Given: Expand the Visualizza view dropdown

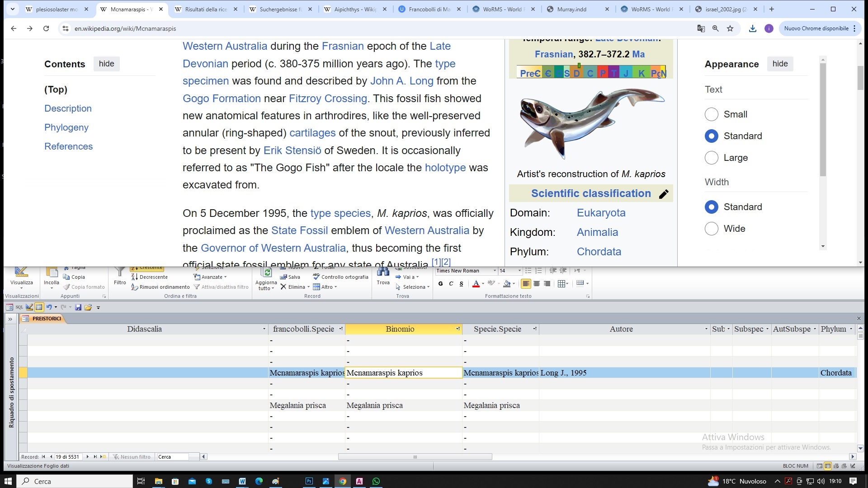Looking at the screenshot, I should click(x=21, y=288).
